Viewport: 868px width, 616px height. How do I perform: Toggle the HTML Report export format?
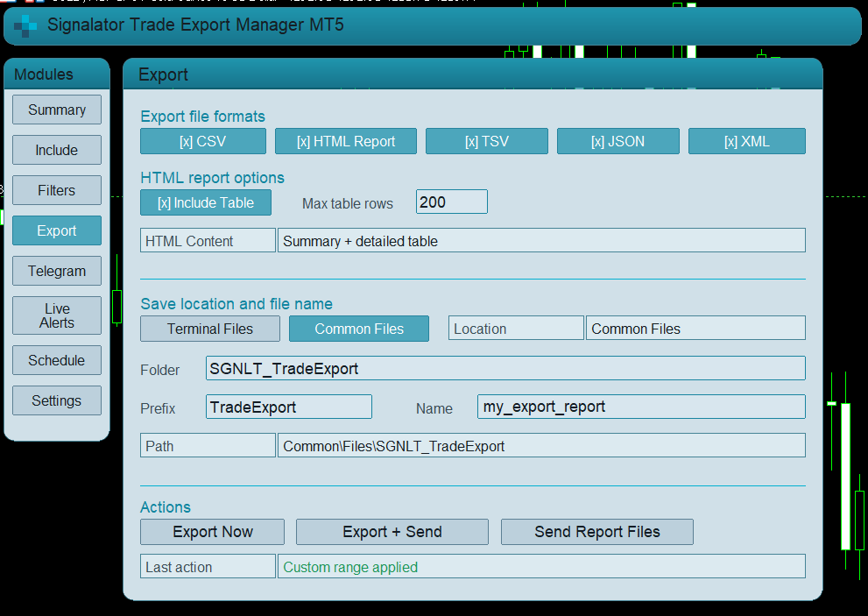(346, 141)
